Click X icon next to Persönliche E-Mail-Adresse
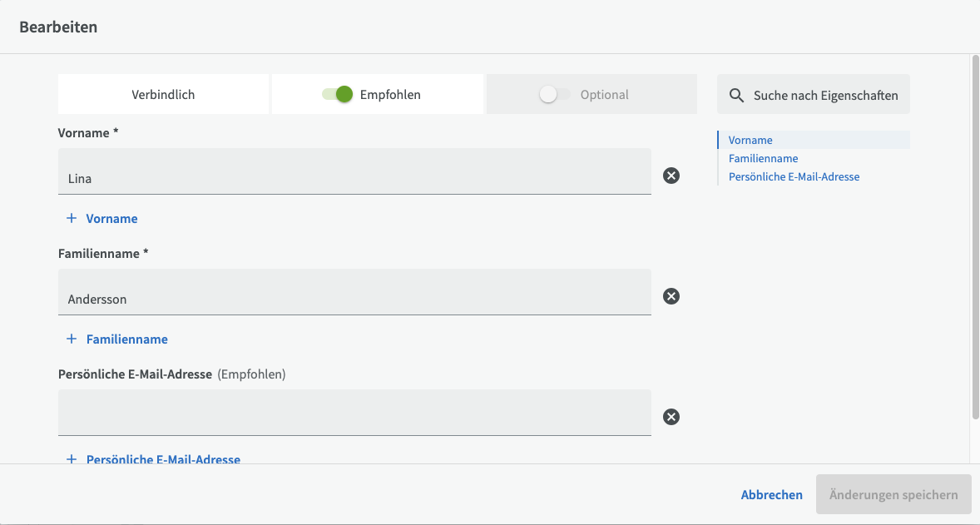 [x=671, y=417]
